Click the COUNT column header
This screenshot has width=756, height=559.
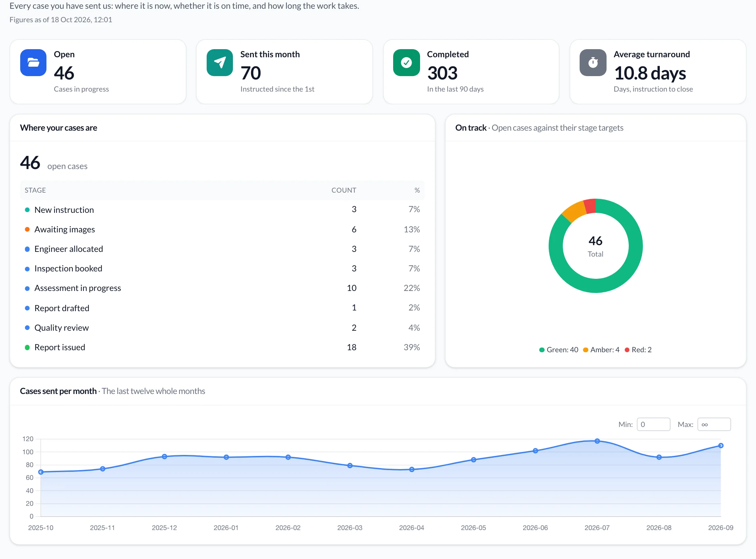click(344, 190)
